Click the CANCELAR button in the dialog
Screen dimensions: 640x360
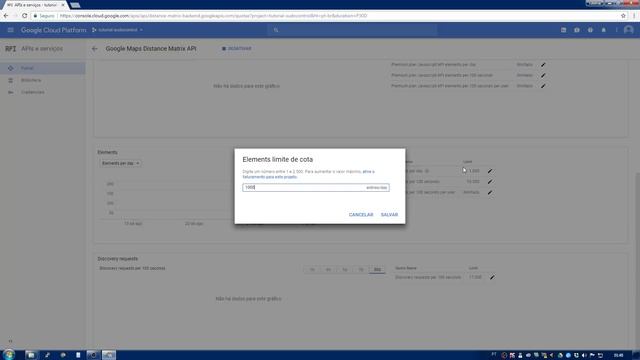pyautogui.click(x=361, y=215)
